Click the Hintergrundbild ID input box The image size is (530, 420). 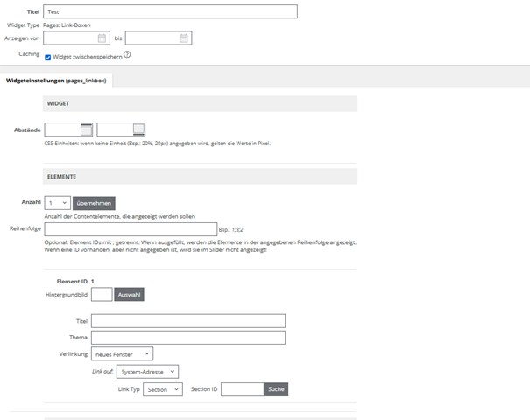pos(102,295)
